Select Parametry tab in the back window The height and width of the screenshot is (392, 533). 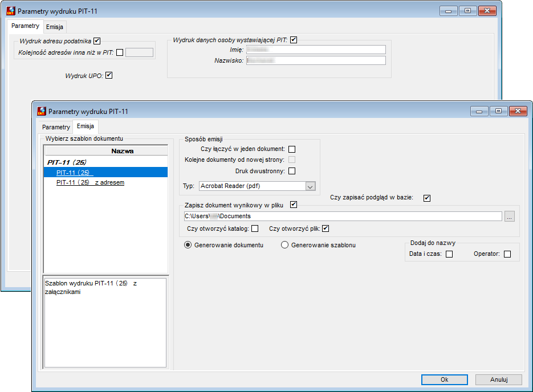click(25, 26)
